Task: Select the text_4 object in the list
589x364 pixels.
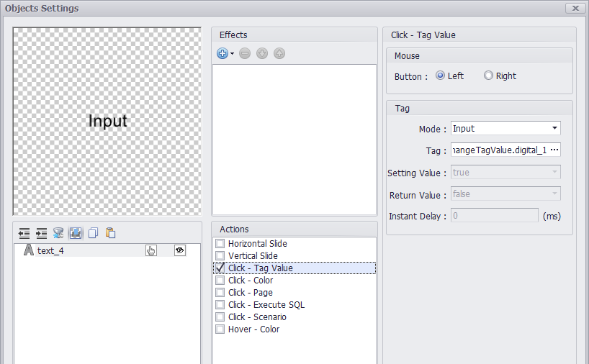Action: coord(50,250)
